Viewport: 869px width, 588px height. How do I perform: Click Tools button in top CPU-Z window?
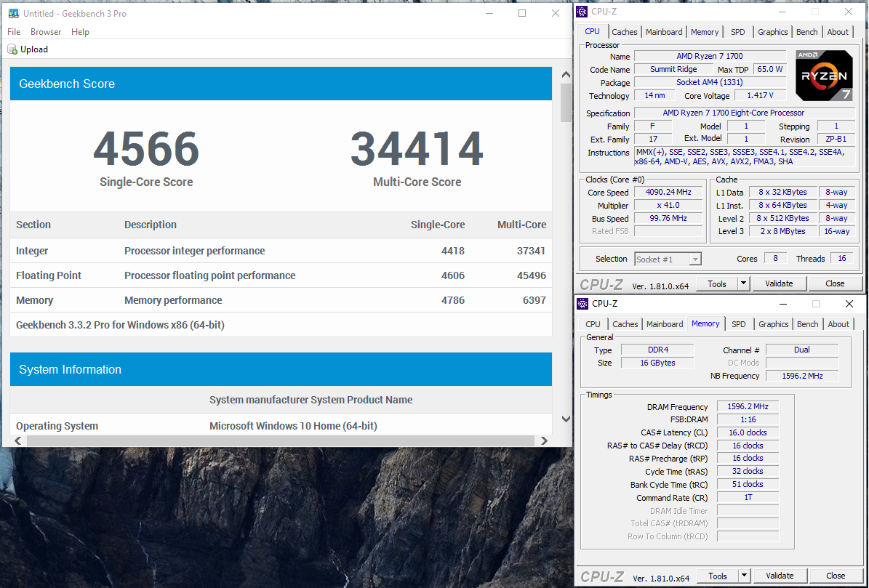716,283
